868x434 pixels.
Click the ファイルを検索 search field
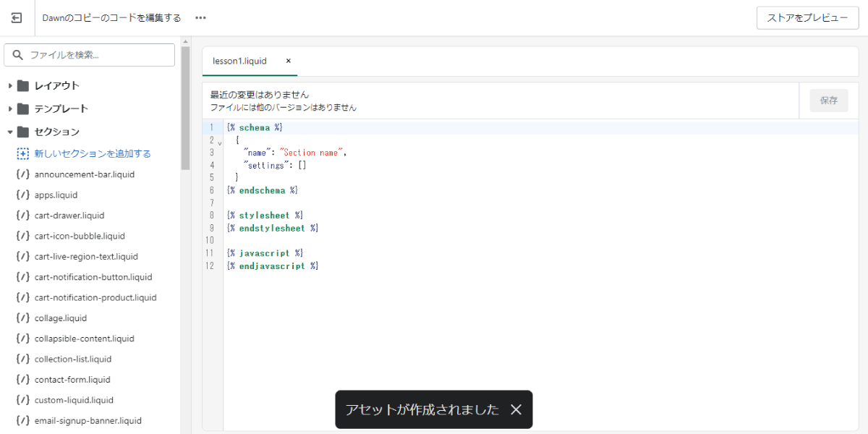tap(90, 55)
